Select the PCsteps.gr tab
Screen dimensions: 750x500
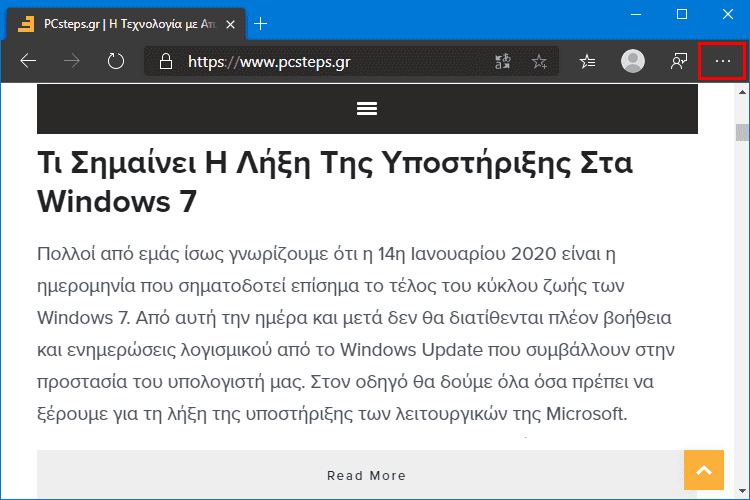[x=126, y=24]
